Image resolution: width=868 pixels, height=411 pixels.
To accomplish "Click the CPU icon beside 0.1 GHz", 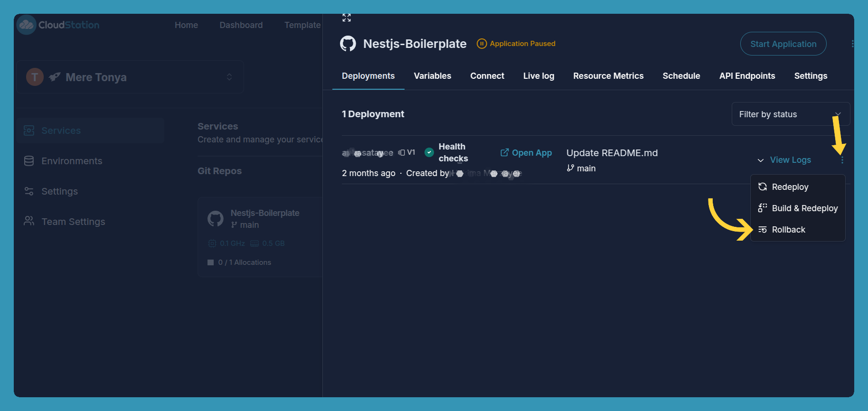I will 212,243.
